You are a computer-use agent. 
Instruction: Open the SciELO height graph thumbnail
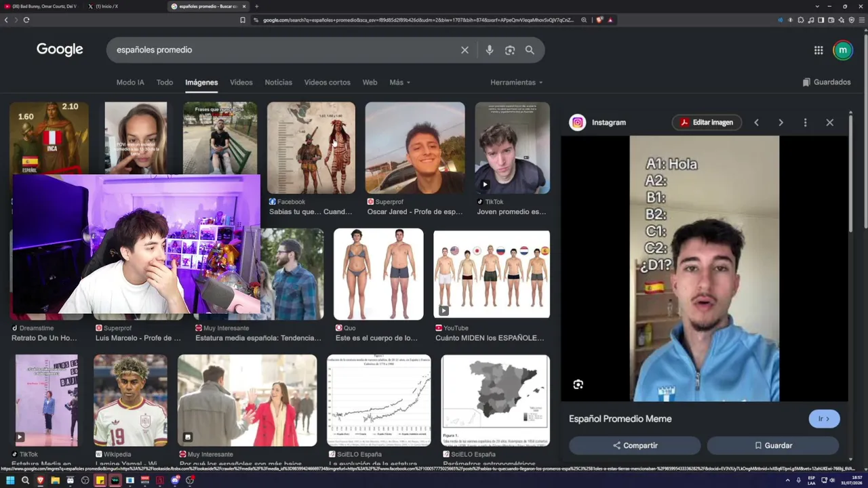point(378,400)
